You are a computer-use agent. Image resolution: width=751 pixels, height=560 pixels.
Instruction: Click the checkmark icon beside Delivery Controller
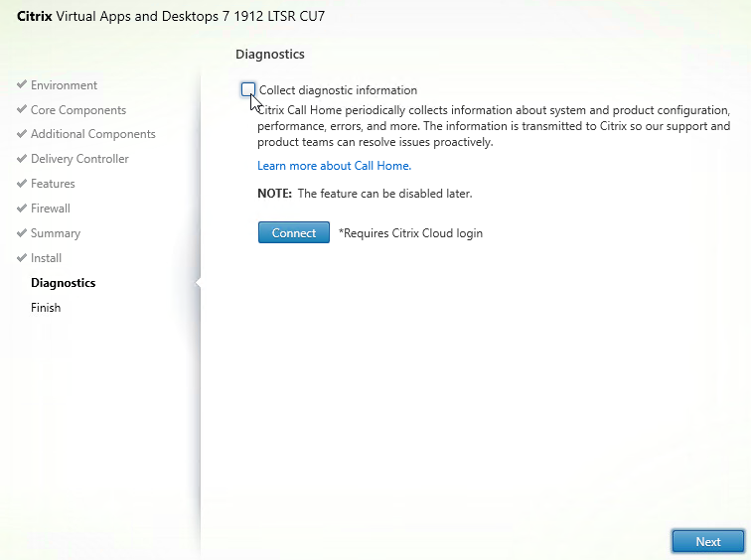coord(21,159)
